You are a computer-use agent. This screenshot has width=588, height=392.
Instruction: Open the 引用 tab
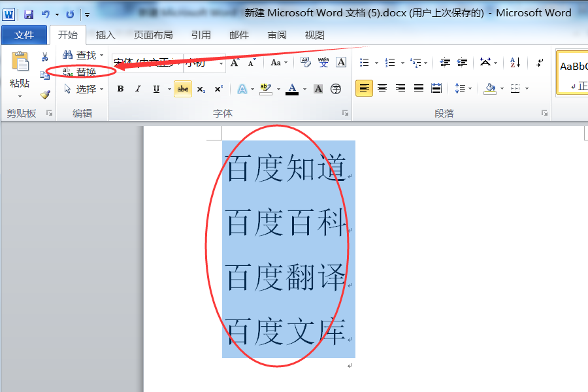coord(201,35)
